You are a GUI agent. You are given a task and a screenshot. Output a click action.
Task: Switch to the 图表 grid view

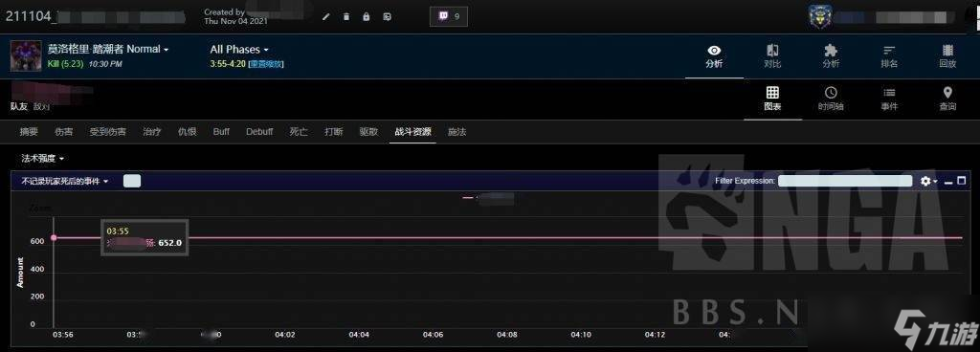pyautogui.click(x=772, y=99)
